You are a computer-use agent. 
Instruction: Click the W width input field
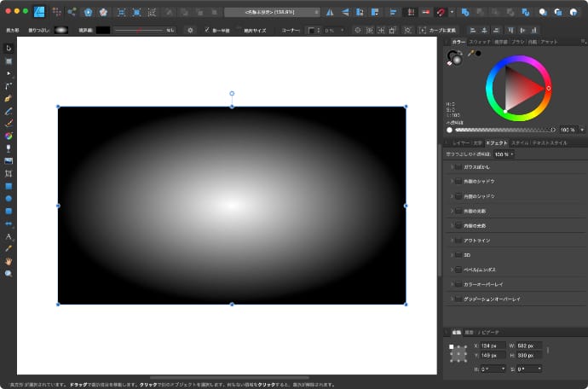(x=529, y=345)
